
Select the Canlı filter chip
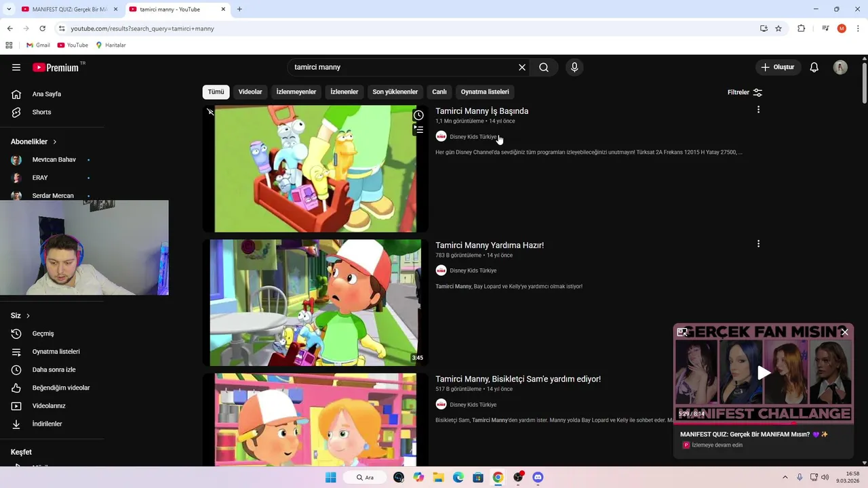tap(439, 92)
